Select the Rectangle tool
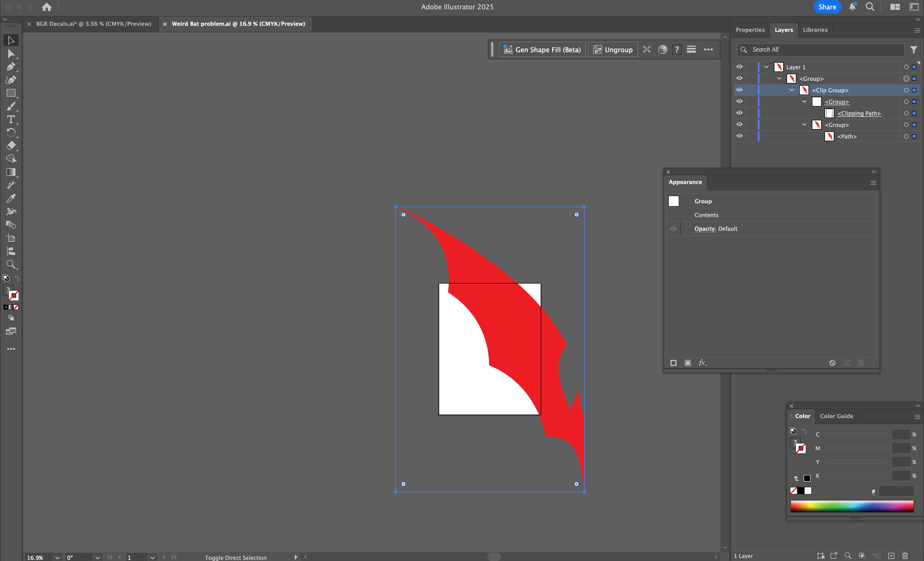This screenshot has height=561, width=924. point(10,93)
